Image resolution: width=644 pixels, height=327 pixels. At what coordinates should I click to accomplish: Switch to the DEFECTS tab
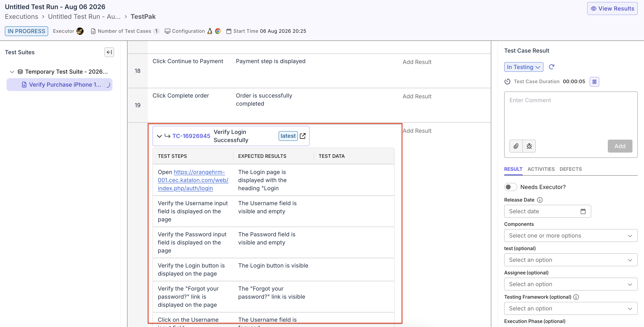pos(571,169)
